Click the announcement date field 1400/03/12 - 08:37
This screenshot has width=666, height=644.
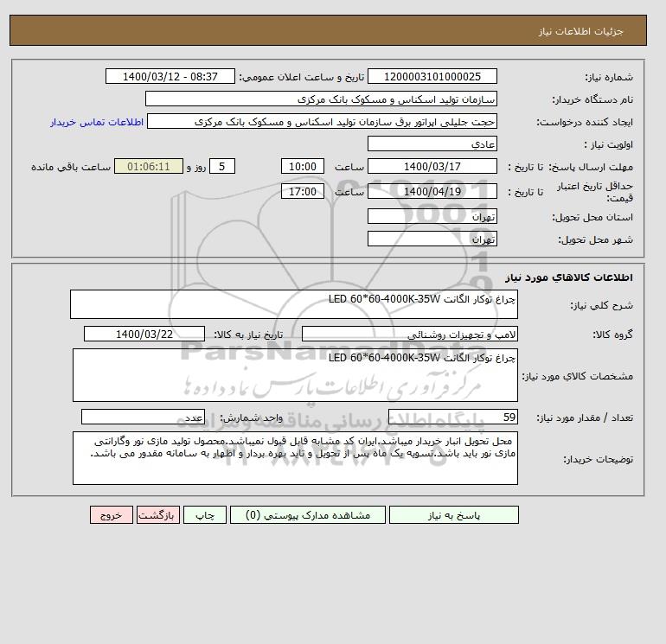170,76
